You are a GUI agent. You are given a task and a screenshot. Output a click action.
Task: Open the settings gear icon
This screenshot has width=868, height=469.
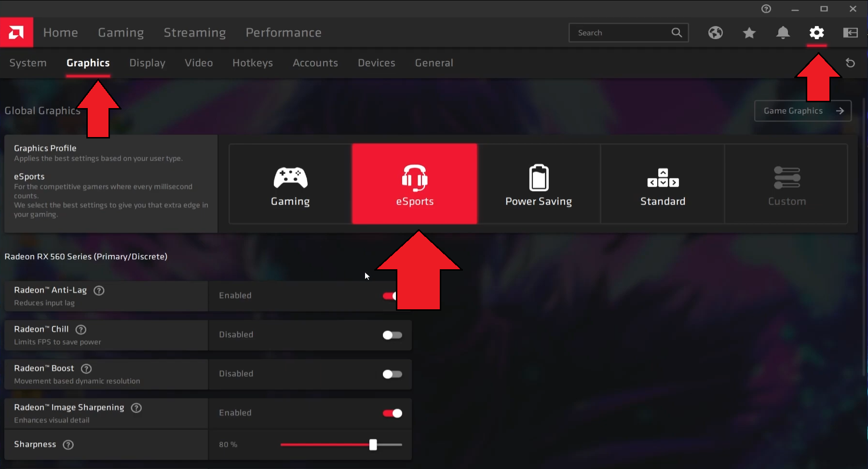[817, 32]
